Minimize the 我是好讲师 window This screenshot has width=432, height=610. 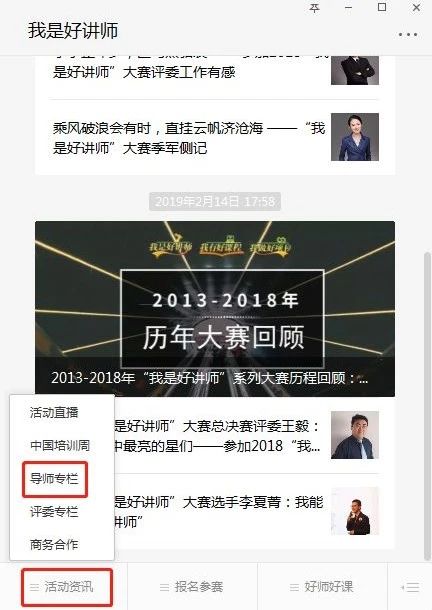348,8
